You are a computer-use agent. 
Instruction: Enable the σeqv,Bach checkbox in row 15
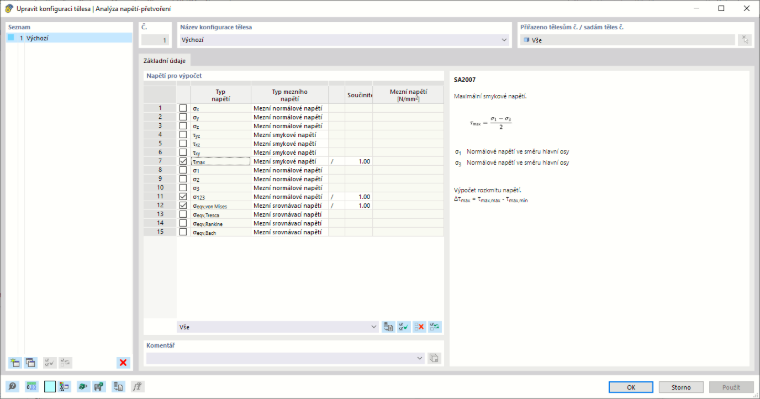(183, 232)
